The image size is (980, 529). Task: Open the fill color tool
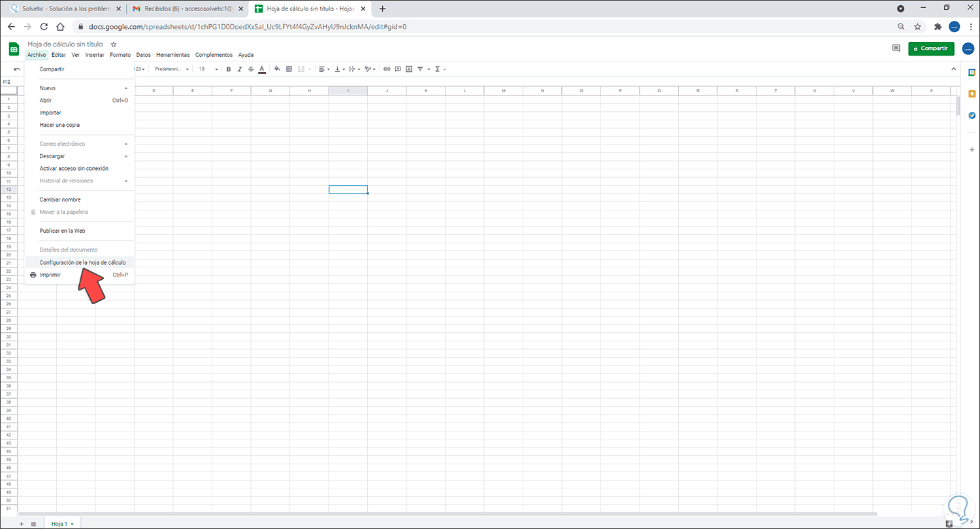[x=276, y=69]
